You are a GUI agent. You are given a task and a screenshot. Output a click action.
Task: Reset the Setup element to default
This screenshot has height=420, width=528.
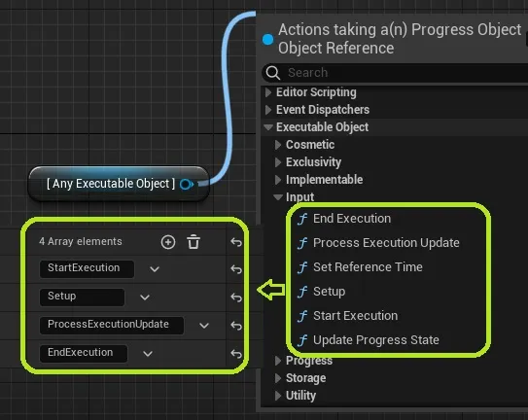[236, 297]
